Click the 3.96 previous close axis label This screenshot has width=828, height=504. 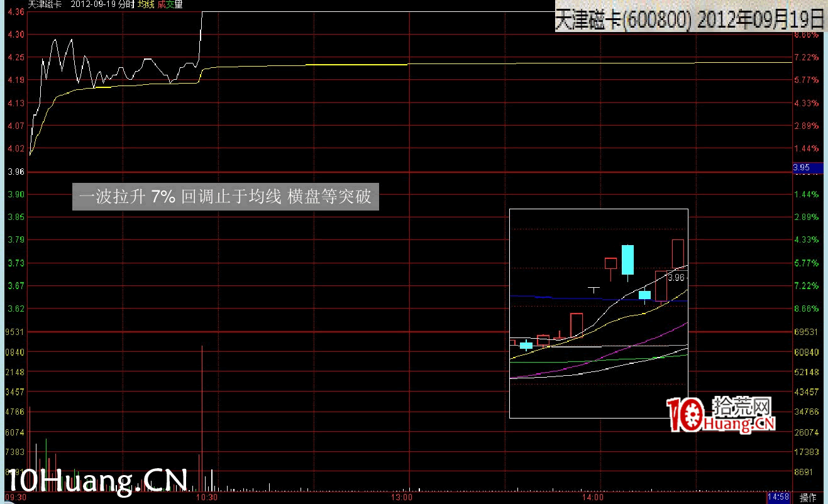pyautogui.click(x=16, y=172)
